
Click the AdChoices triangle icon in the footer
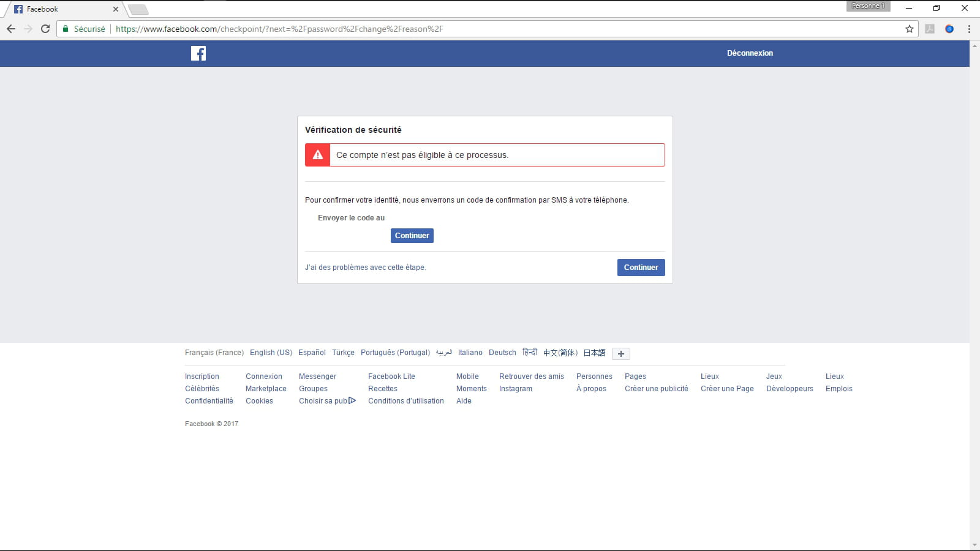tap(352, 401)
